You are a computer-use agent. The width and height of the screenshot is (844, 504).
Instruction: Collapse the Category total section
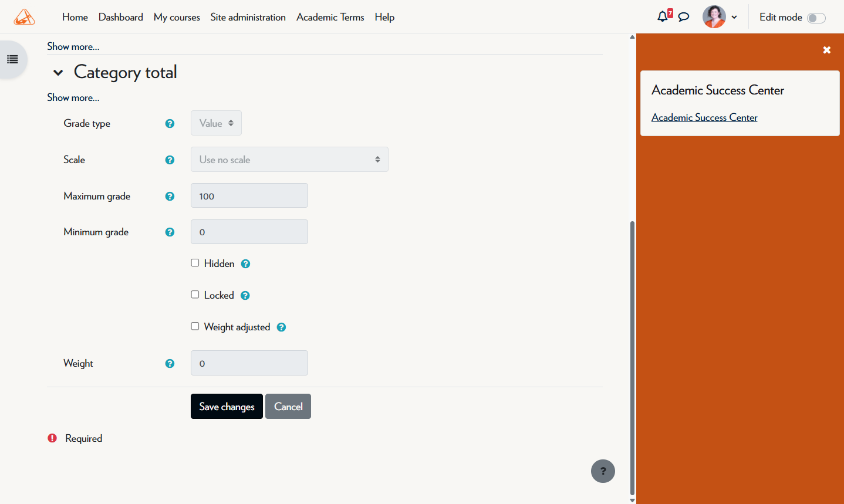tap(58, 73)
